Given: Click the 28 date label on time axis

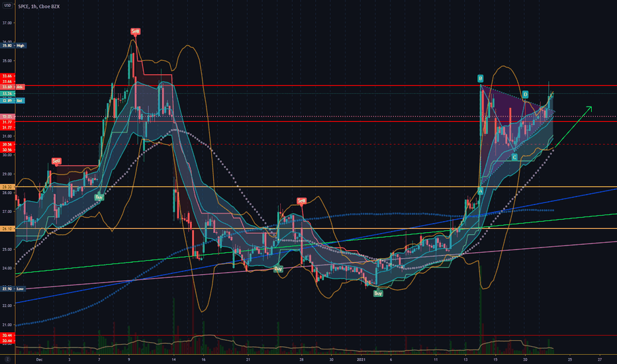Looking at the screenshot, I should [x=301, y=359].
